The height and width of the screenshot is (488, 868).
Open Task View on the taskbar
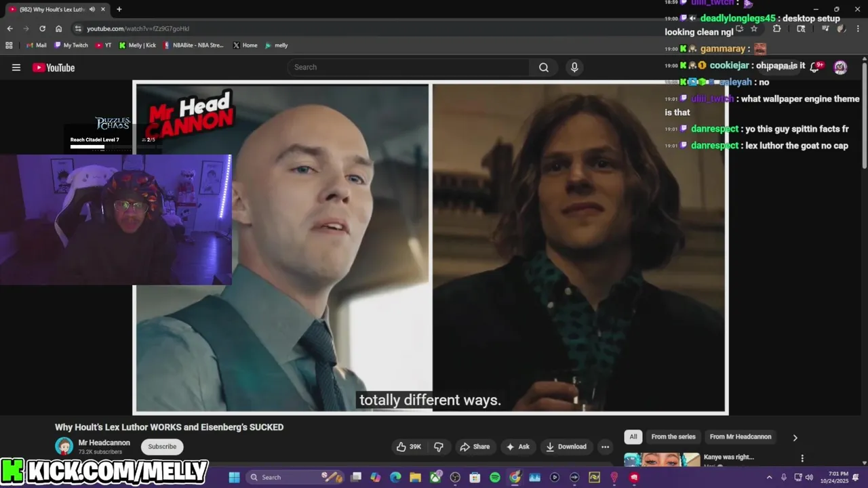click(x=356, y=477)
